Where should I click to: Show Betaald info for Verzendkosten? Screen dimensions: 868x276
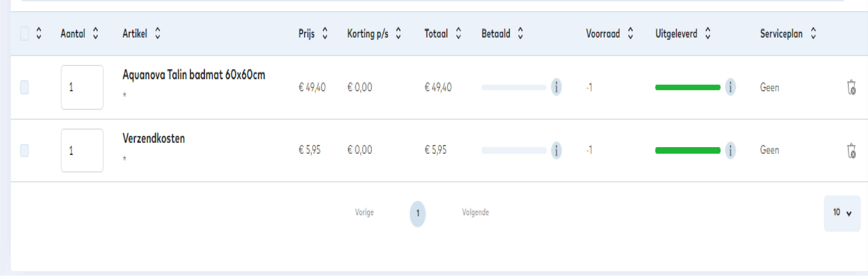[556, 150]
